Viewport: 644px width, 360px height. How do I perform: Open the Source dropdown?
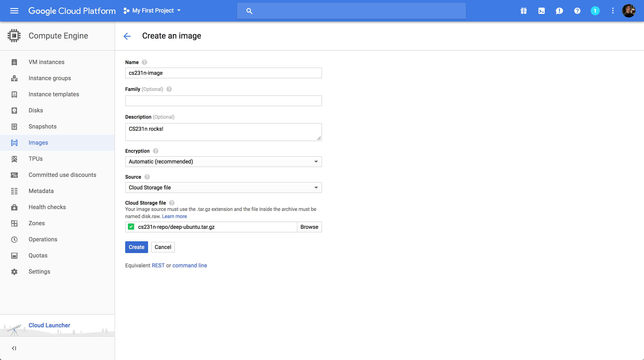(224, 188)
